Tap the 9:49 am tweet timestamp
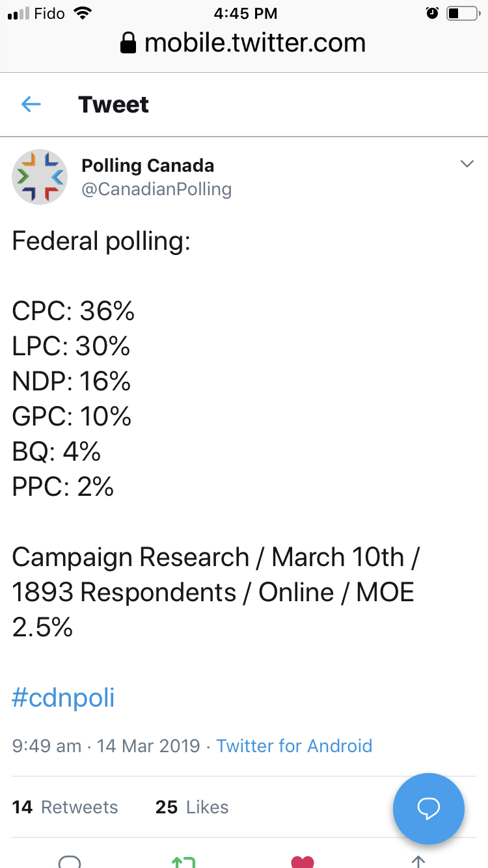 point(47,746)
